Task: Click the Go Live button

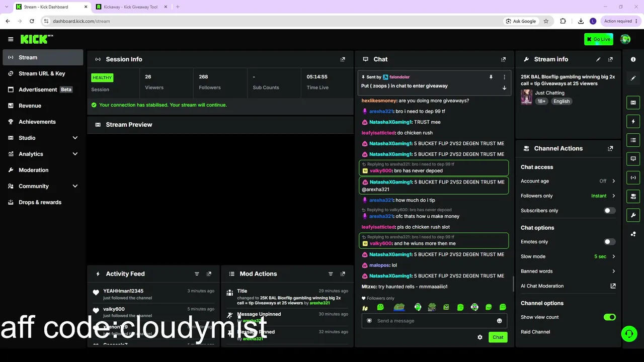Action: 599,39
